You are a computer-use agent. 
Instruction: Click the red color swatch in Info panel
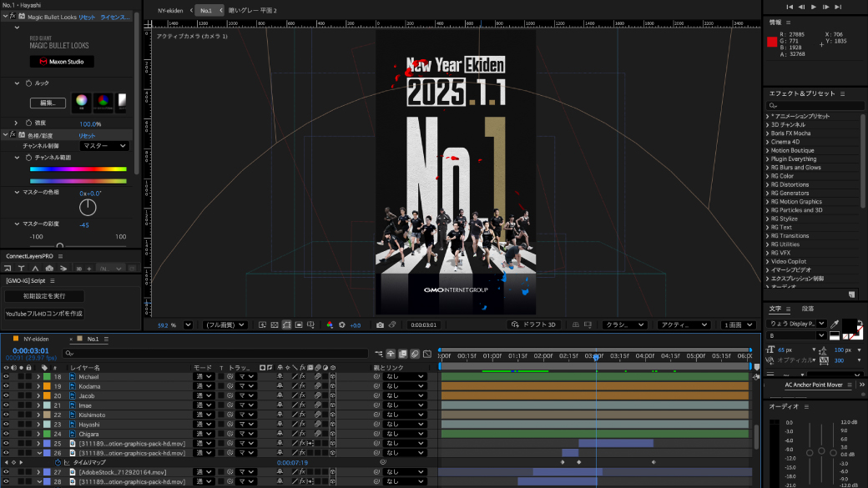772,42
